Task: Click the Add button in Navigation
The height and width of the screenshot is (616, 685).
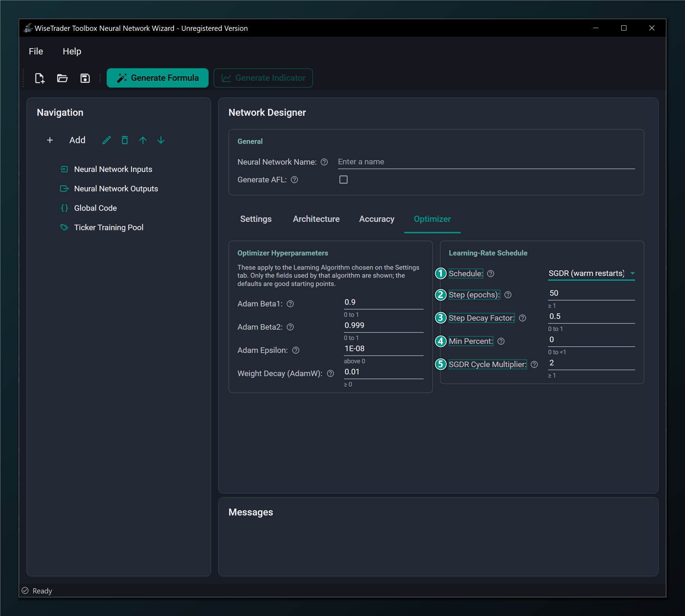Action: coord(77,140)
